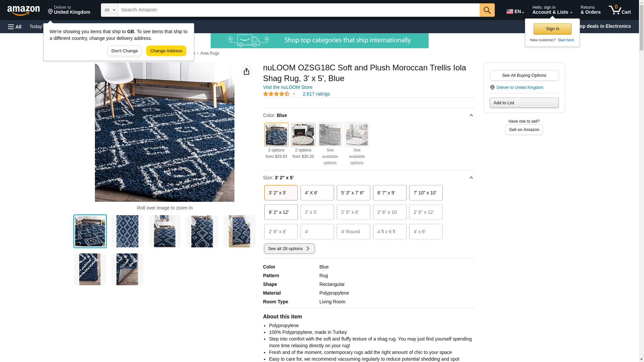Choose the 9' 2" x 12' size
Screen dimensions: 644x362
pos(281,212)
